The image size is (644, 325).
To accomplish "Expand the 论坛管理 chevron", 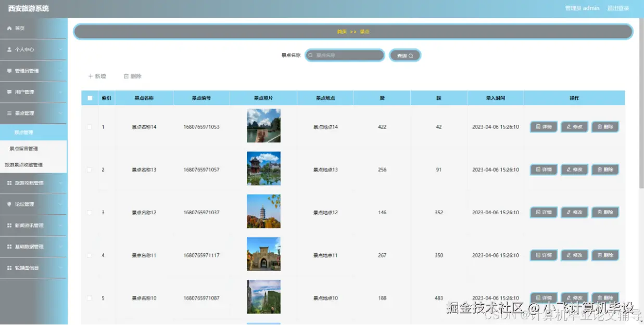I will pyautogui.click(x=60, y=204).
